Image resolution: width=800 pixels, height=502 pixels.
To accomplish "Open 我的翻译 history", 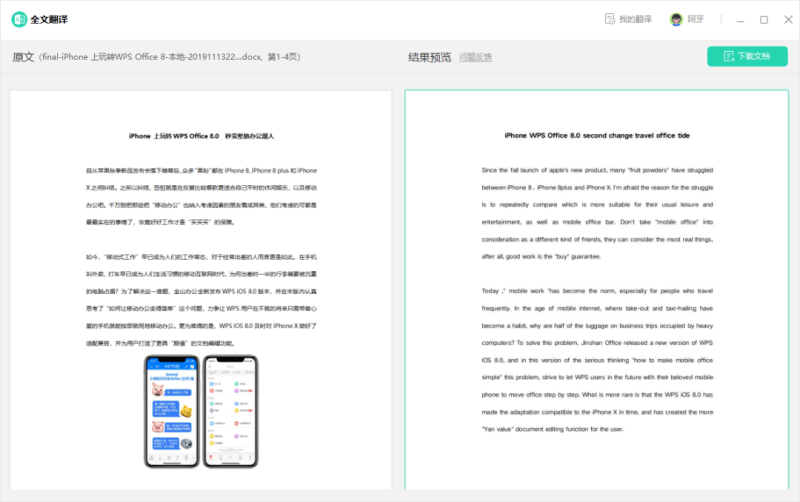I will coord(628,19).
